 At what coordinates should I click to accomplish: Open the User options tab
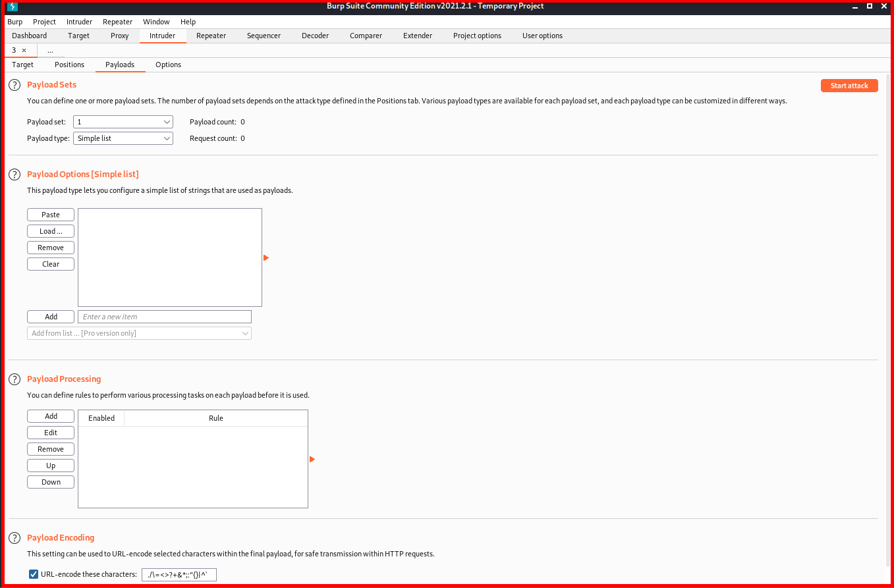coord(542,36)
